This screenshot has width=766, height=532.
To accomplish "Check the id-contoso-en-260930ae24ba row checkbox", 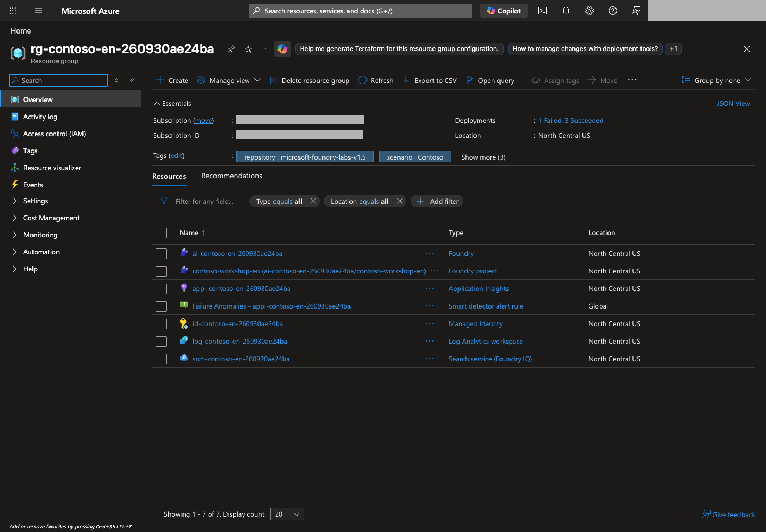I will coord(162,324).
